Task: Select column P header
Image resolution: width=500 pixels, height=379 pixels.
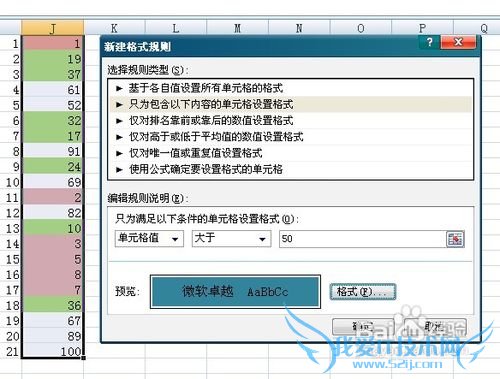Action: coord(422,28)
